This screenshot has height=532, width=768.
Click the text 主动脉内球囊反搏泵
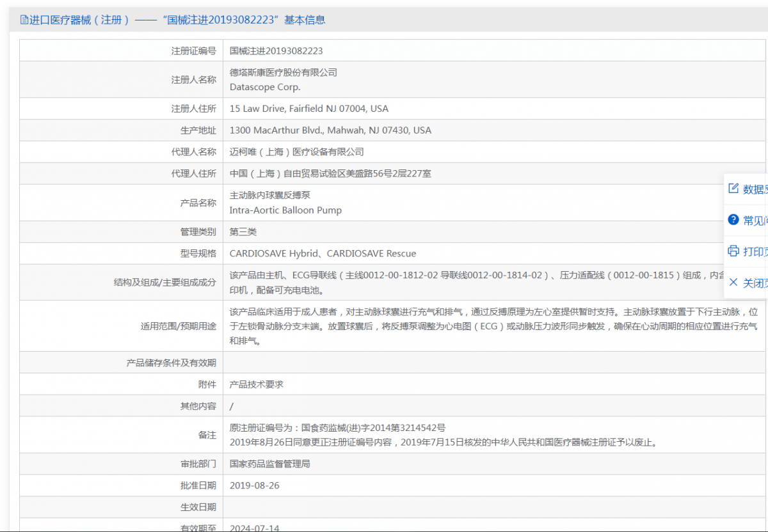(x=270, y=195)
